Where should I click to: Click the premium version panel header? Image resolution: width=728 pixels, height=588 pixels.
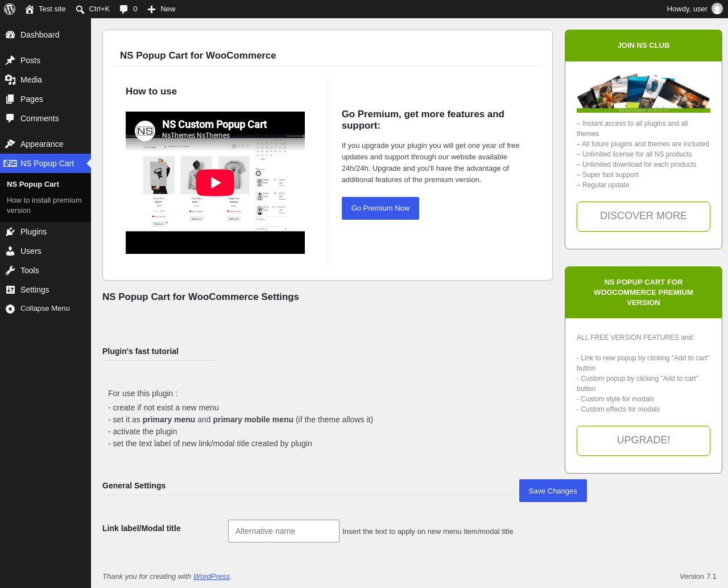point(643,293)
